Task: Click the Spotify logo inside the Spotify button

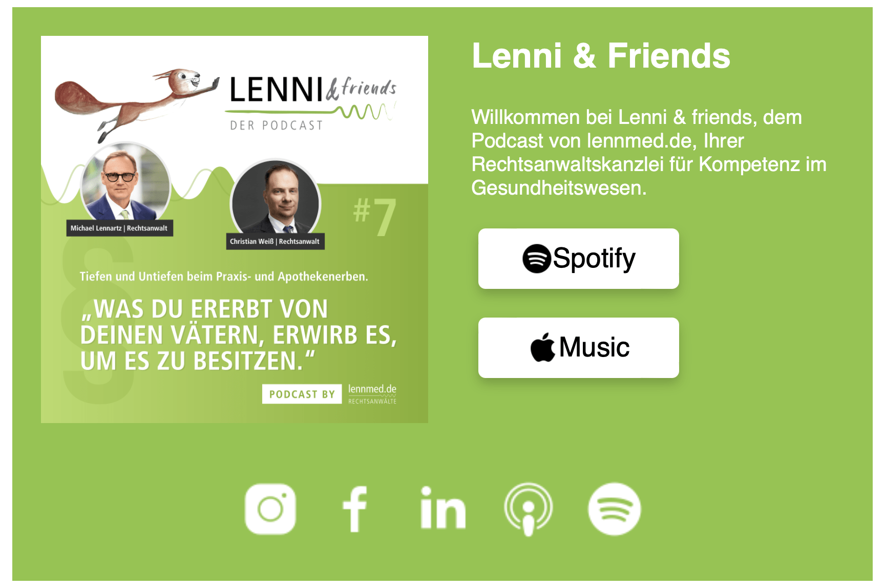Action: [x=537, y=259]
